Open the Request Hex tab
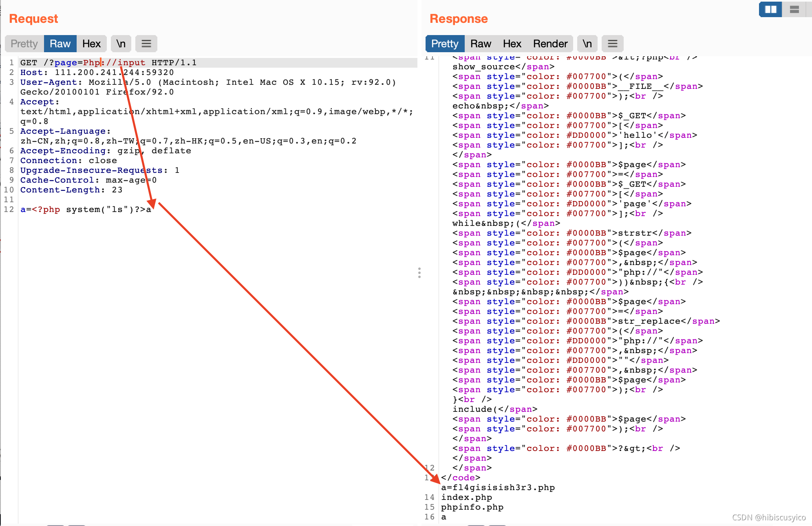Screen dimensions: 812x526 pos(91,44)
